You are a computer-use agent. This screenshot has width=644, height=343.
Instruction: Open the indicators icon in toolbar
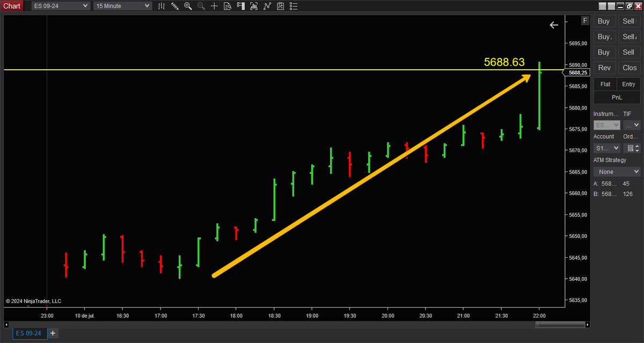pos(253,6)
